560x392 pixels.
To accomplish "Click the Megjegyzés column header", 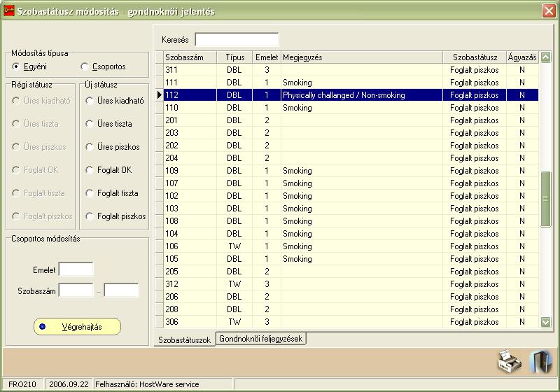I will click(x=362, y=57).
